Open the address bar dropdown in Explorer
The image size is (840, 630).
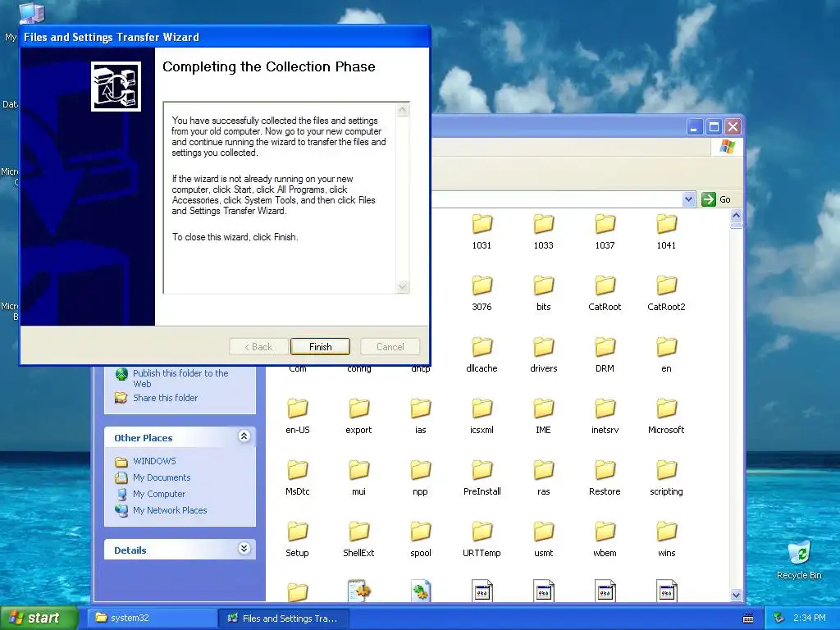(688, 199)
